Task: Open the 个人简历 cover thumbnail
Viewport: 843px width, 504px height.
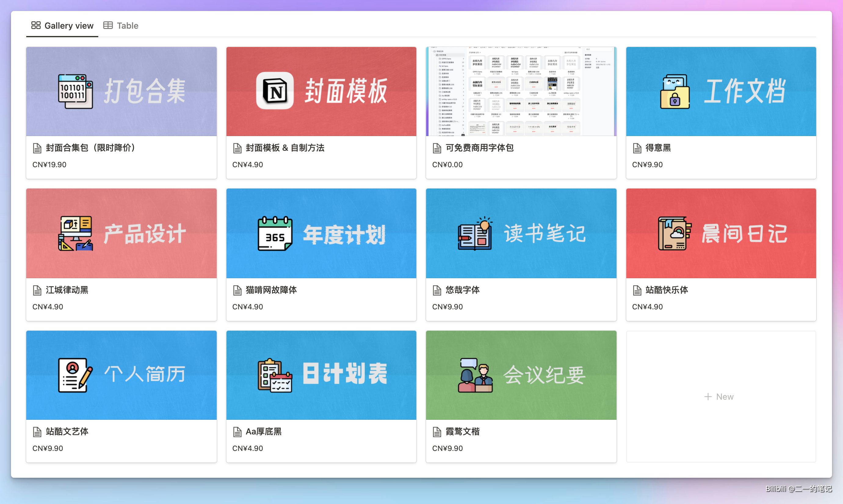Action: (x=121, y=375)
